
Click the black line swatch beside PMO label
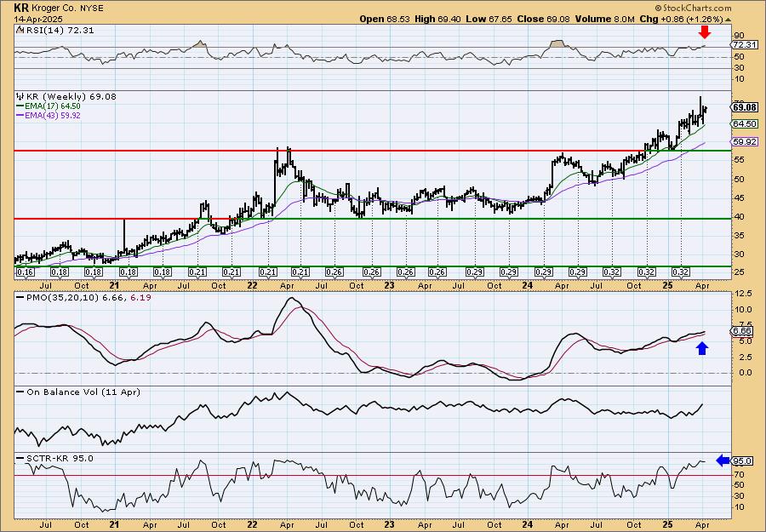(x=20, y=296)
